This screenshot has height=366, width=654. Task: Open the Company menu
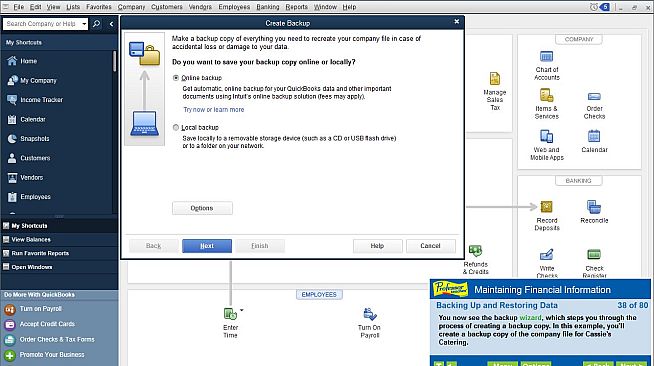point(131,7)
